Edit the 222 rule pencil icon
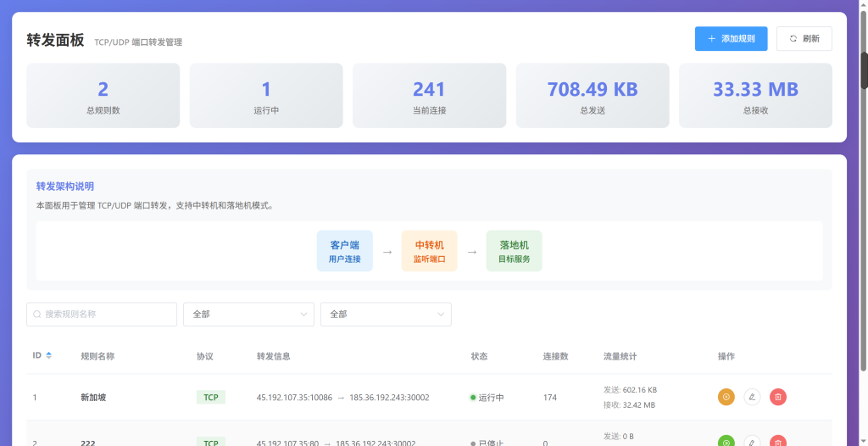This screenshot has width=868, height=446. point(752,440)
